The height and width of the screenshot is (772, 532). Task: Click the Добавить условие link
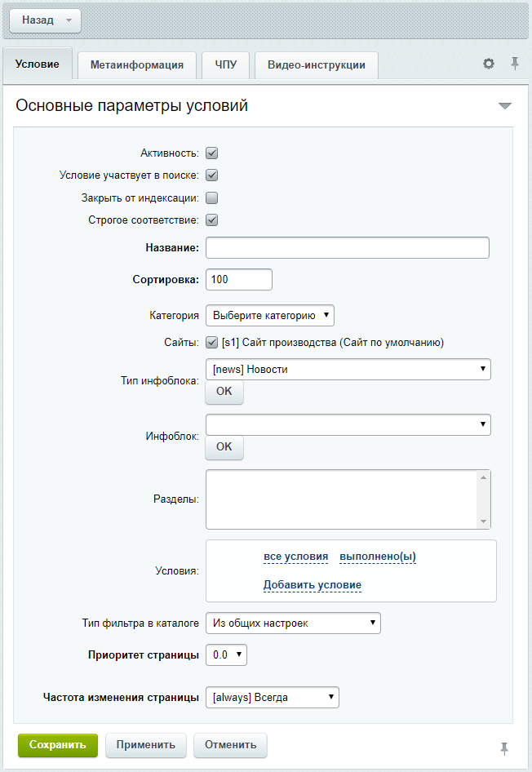(312, 585)
